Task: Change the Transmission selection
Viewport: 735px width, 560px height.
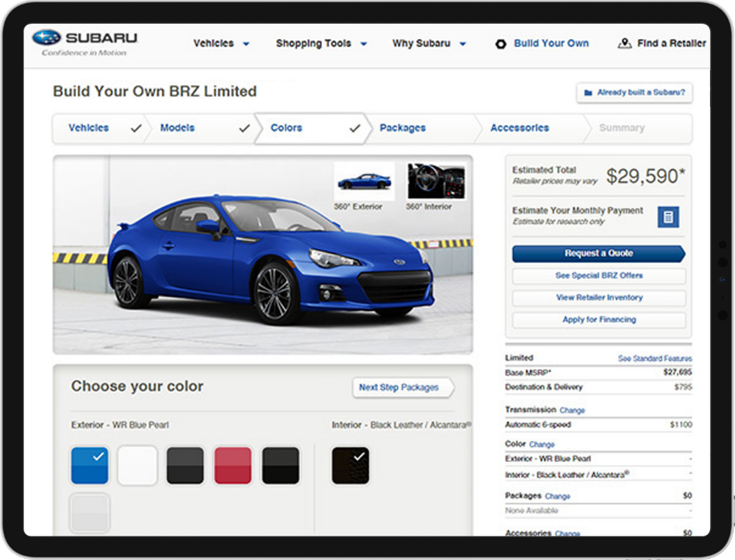Action: pos(572,410)
